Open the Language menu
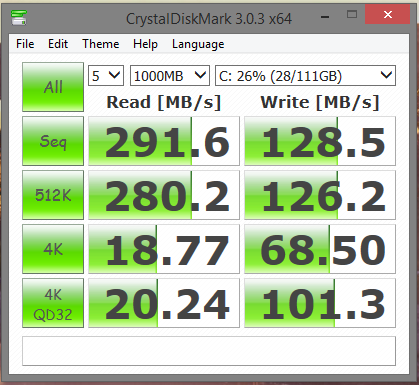Image resolution: width=419 pixels, height=385 pixels. pyautogui.click(x=198, y=44)
